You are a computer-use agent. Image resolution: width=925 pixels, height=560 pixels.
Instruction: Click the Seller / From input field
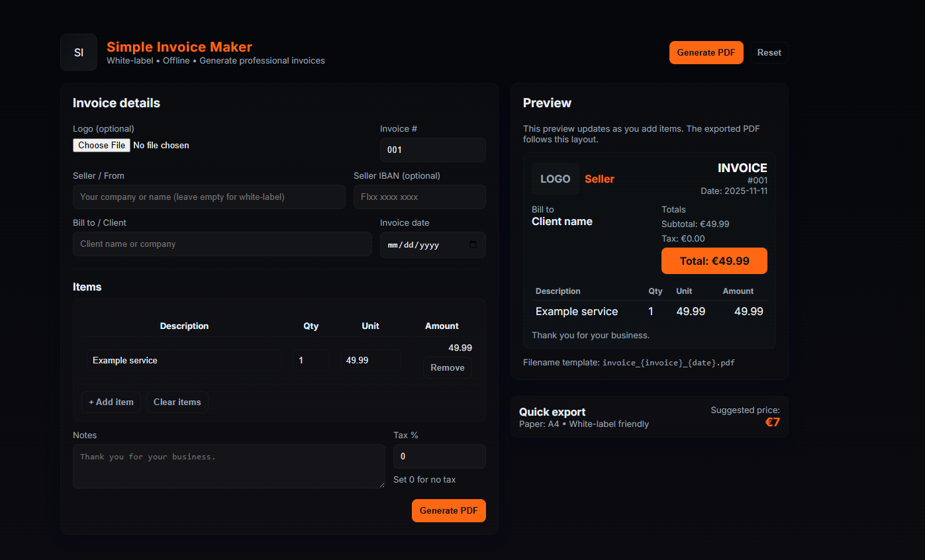pyautogui.click(x=209, y=197)
